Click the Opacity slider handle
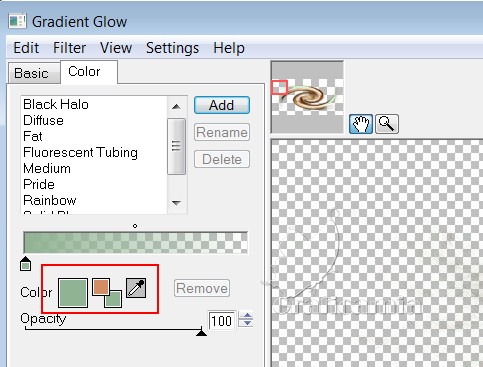The image size is (483, 367). [201, 331]
